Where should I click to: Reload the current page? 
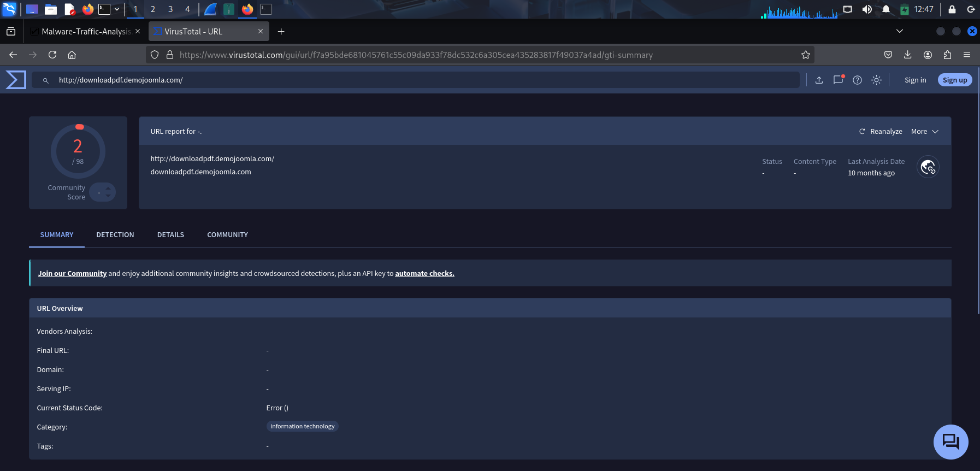[x=52, y=55]
